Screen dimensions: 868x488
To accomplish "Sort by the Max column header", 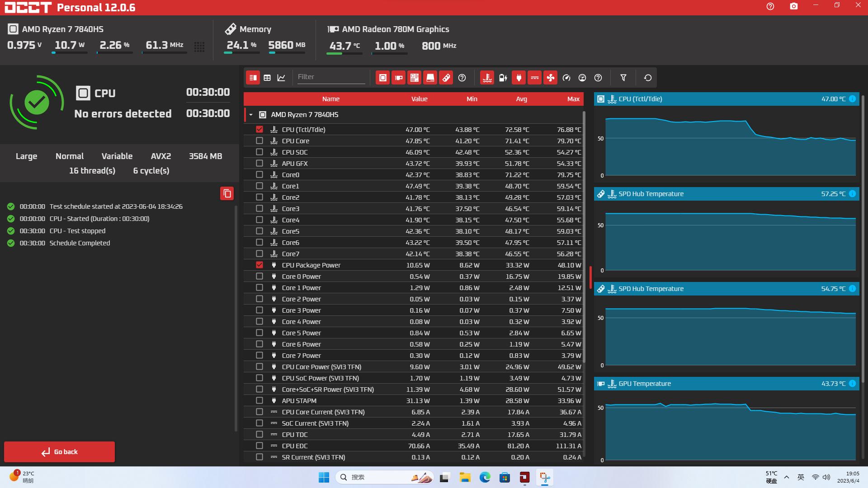I will [x=573, y=99].
